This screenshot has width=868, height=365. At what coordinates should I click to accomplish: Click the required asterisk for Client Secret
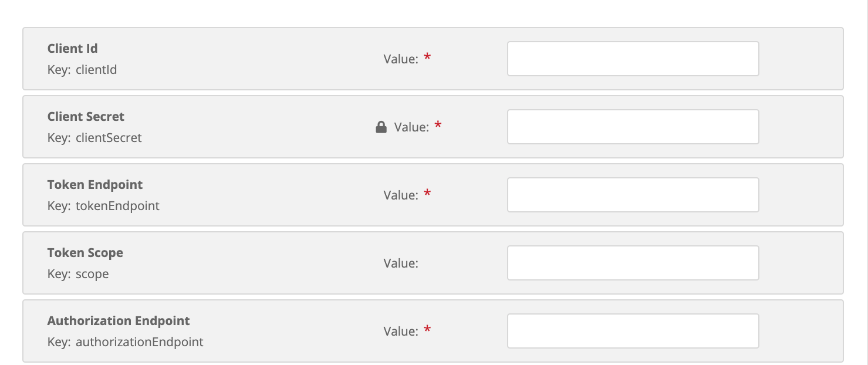(x=438, y=126)
